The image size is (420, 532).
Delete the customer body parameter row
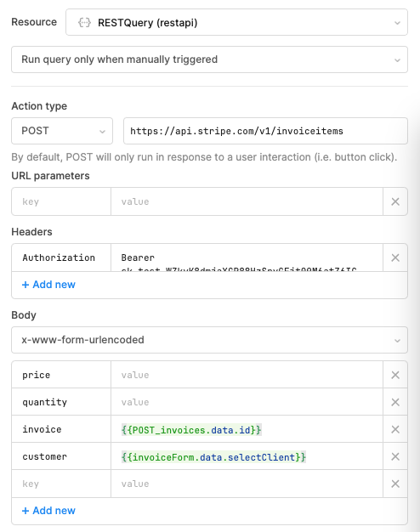(395, 456)
